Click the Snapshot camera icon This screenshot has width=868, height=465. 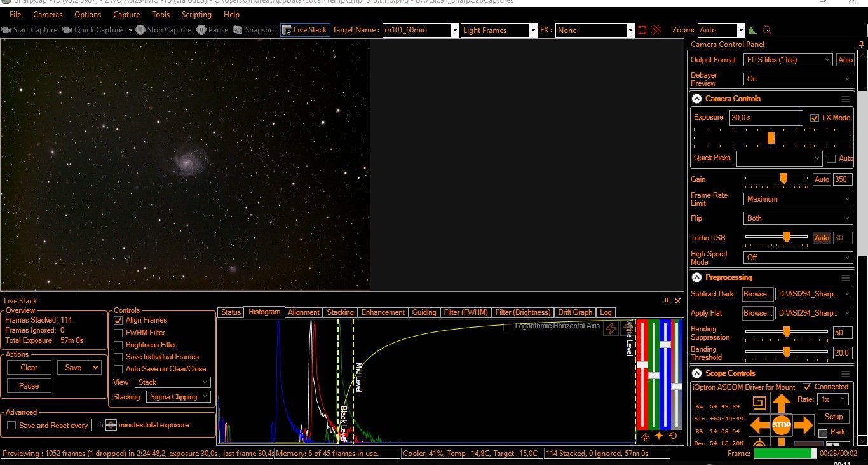click(238, 30)
